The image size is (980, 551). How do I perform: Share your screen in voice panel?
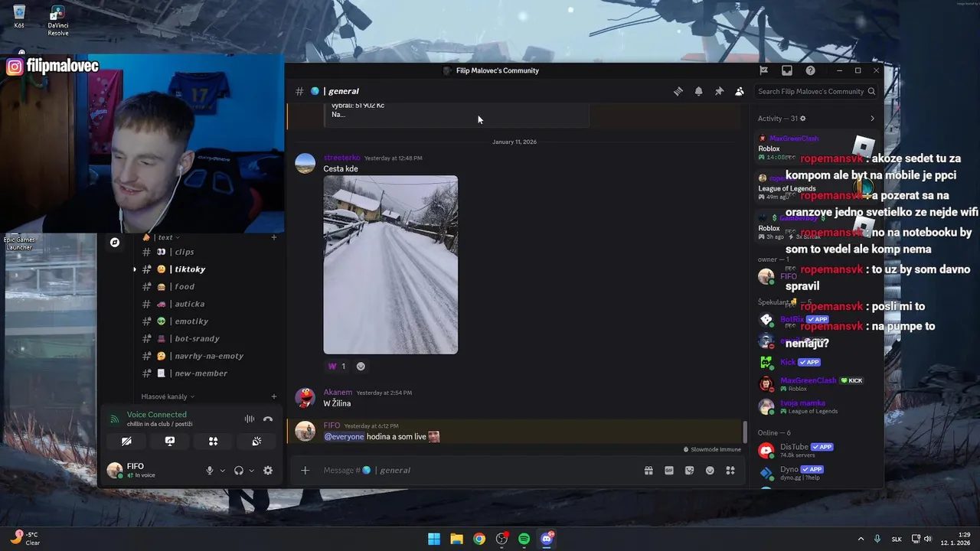point(170,442)
